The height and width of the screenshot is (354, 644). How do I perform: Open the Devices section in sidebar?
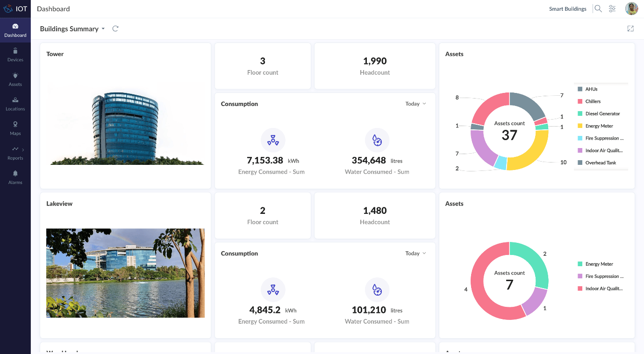[15, 55]
